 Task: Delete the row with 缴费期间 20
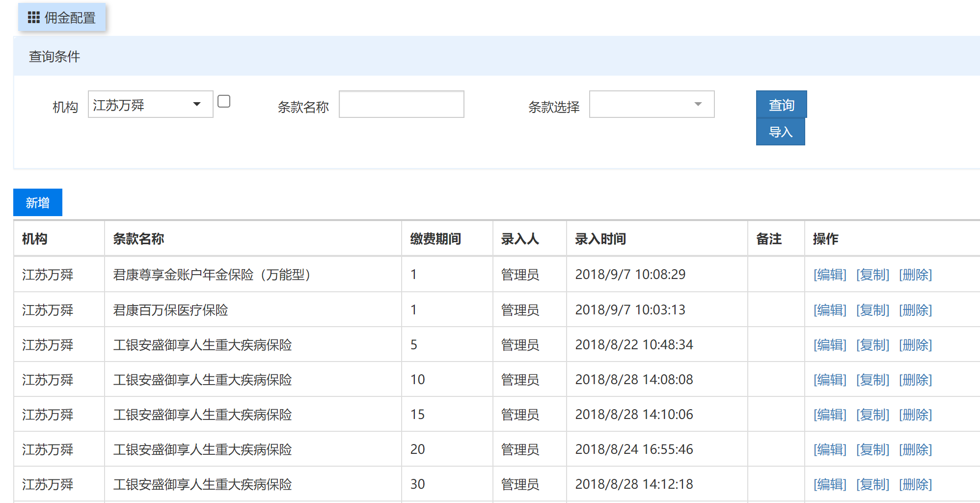915,449
